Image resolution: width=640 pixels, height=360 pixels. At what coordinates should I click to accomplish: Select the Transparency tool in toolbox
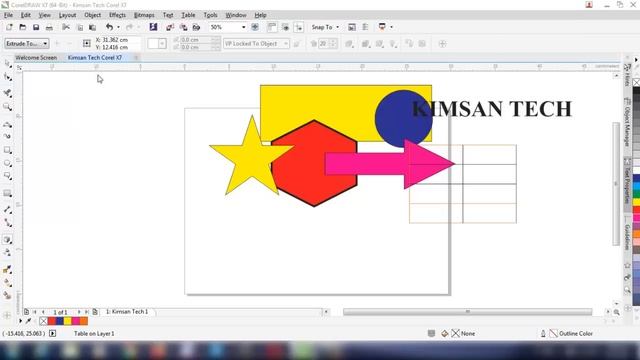pyautogui.click(x=7, y=253)
